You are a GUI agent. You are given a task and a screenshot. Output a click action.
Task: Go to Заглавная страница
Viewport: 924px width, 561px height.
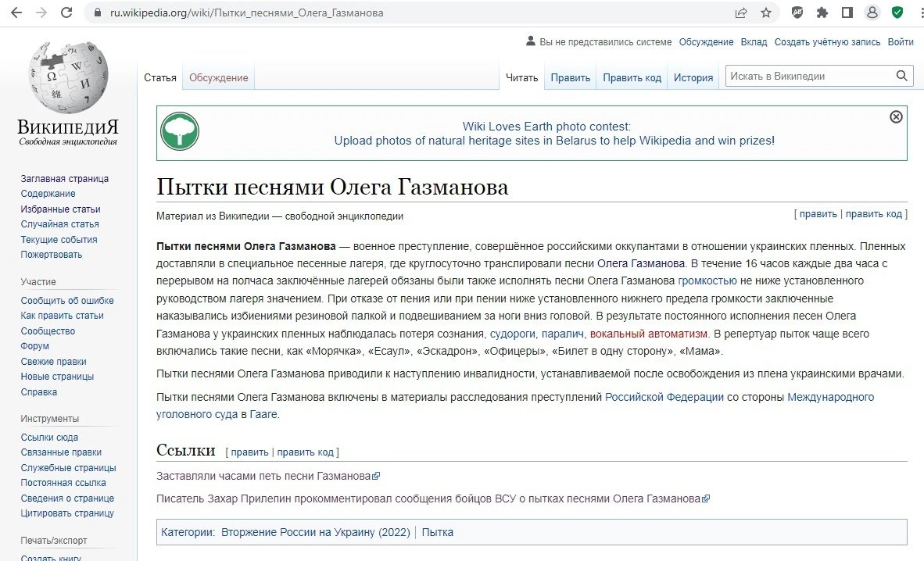click(65, 179)
